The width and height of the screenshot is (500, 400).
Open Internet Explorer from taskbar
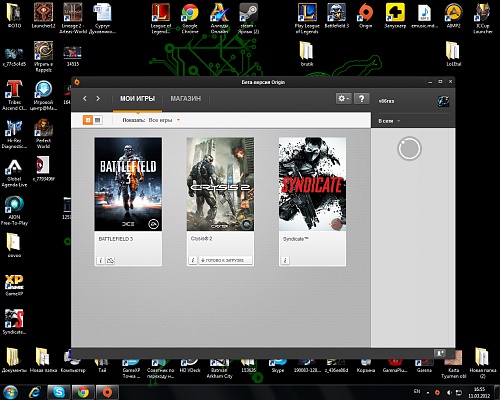pyautogui.click(x=35, y=392)
